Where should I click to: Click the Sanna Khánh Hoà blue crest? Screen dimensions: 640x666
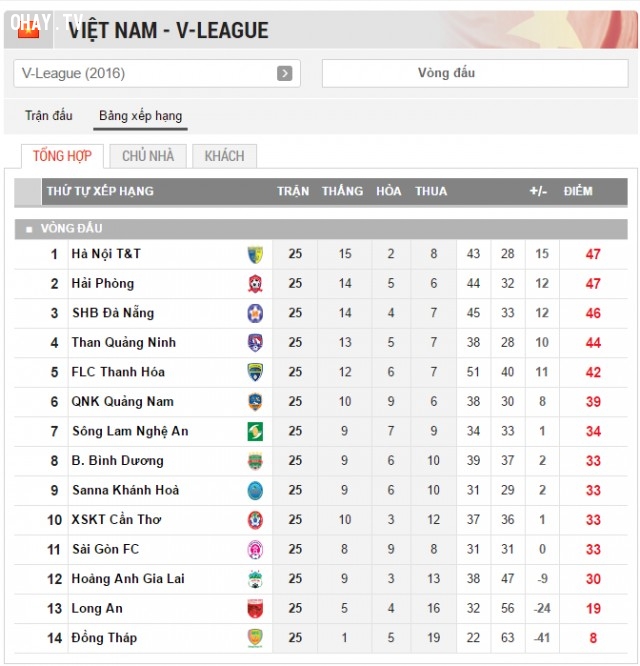[x=255, y=491]
